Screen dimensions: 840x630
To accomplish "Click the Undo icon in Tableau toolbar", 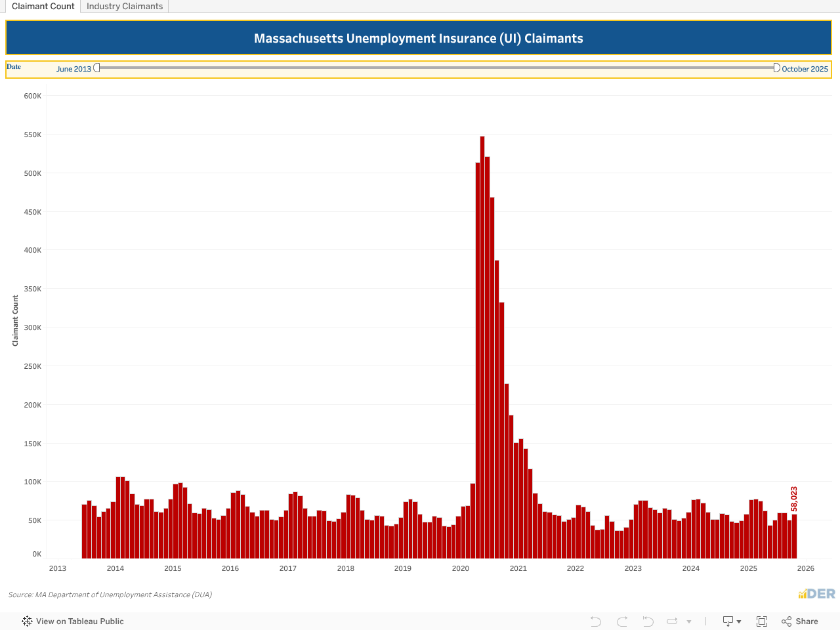I will tap(595, 621).
